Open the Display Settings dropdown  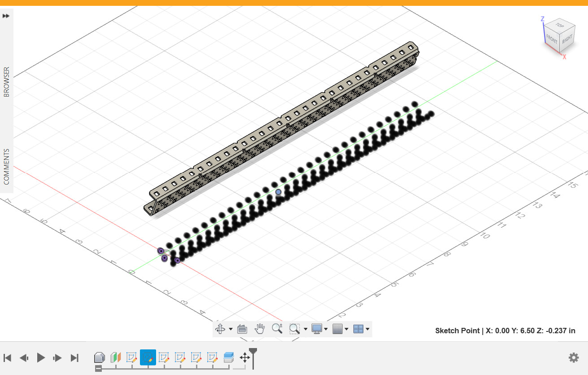(x=326, y=329)
